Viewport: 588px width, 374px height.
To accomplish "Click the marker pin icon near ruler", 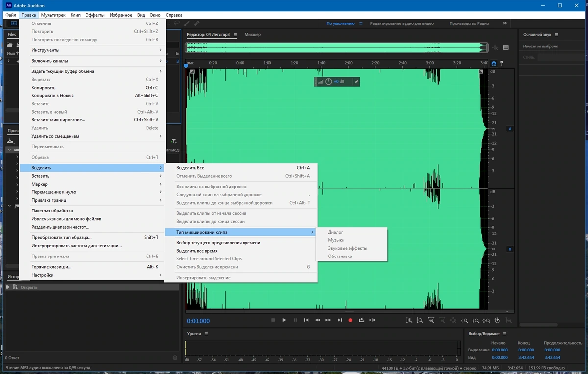I will (x=501, y=63).
